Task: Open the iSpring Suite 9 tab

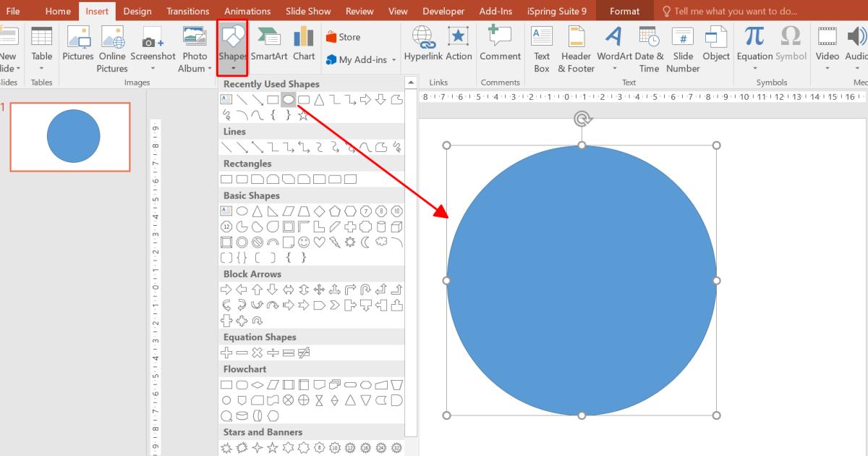Action: click(x=556, y=10)
